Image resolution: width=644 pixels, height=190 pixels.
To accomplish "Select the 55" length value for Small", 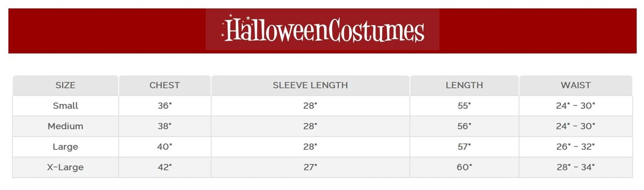I will [x=464, y=106].
